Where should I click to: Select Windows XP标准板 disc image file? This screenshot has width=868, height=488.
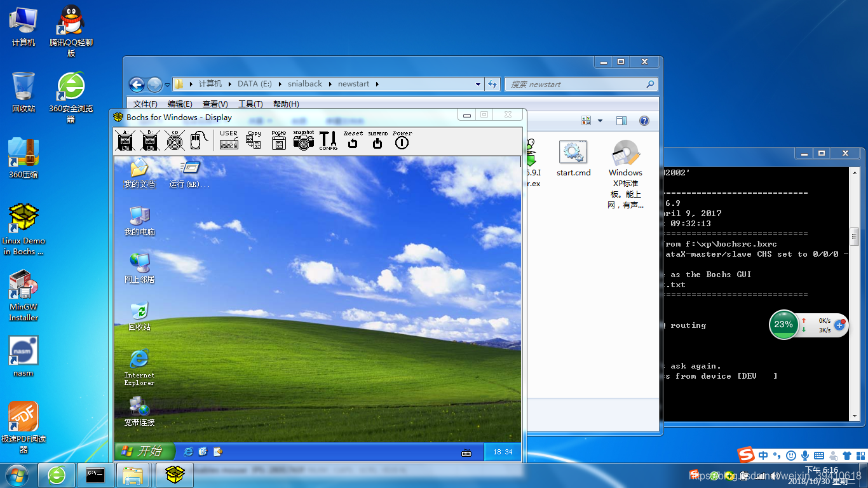pos(626,174)
